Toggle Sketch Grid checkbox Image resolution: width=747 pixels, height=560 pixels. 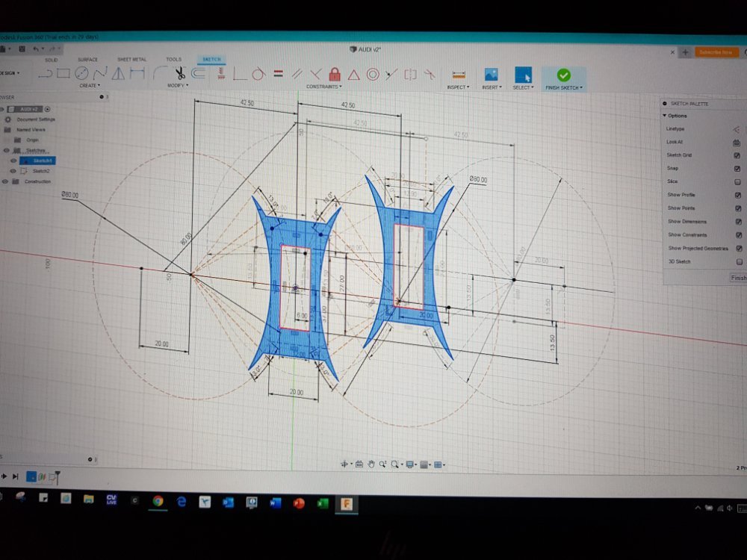pos(737,155)
